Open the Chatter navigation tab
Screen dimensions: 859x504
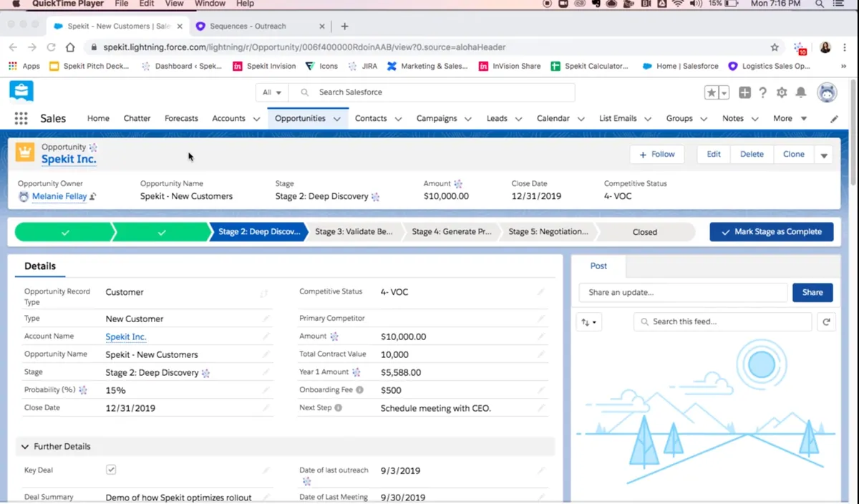[x=137, y=119]
